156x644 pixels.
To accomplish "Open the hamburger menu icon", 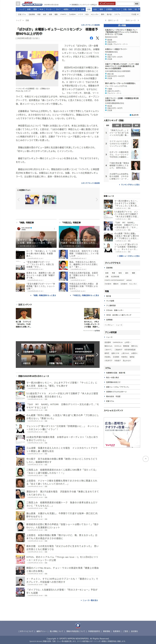I will click(18, 4).
